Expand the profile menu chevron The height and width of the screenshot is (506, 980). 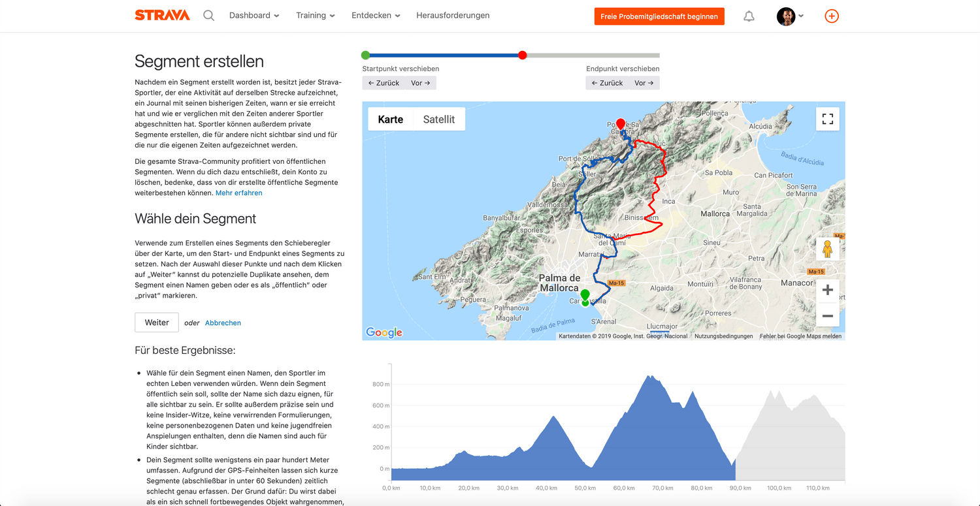(801, 16)
